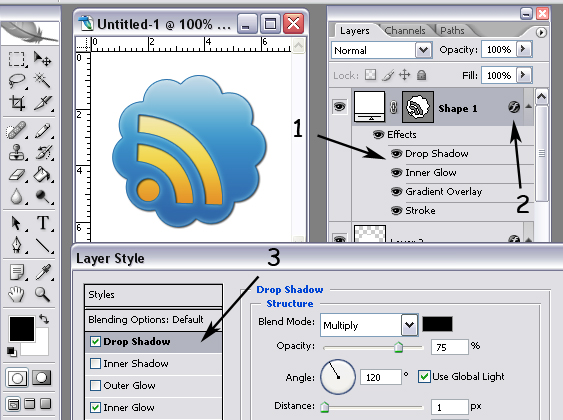Image resolution: width=563 pixels, height=420 pixels.
Task: Switch to Standard Mode editing
Action: pos(17,378)
